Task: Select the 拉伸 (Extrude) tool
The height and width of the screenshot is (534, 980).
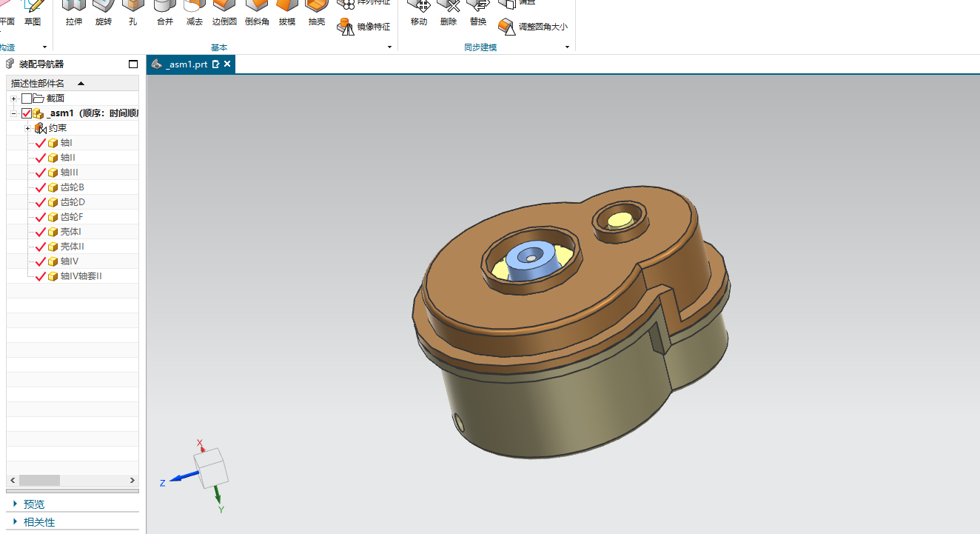Action: [x=73, y=13]
